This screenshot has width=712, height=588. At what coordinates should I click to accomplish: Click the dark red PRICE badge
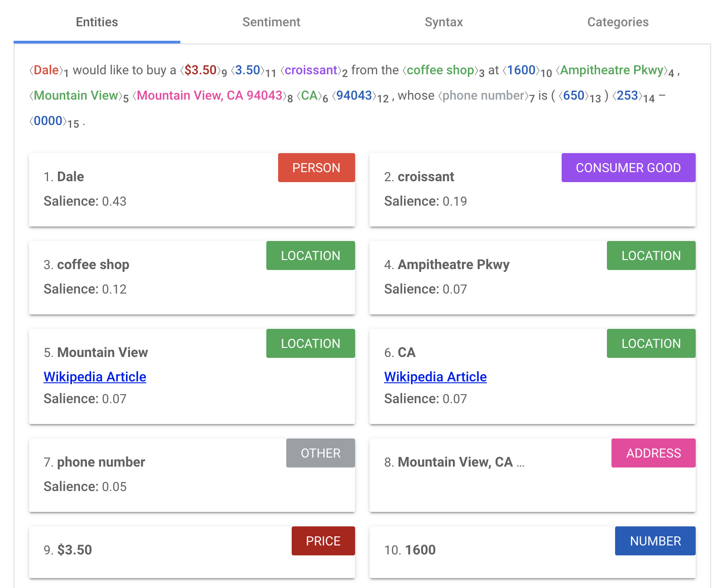click(323, 541)
